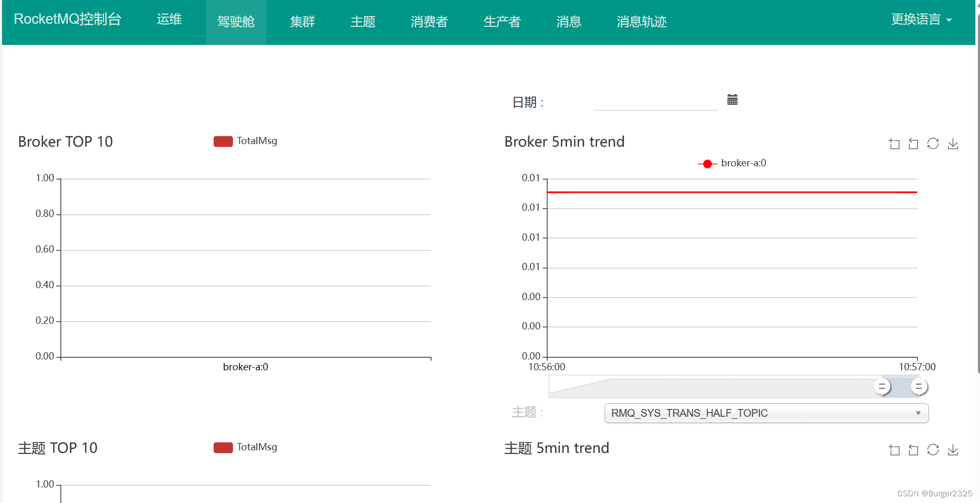This screenshot has width=980, height=503.
Task: Open the date picker calendar icon
Action: pyautogui.click(x=732, y=100)
